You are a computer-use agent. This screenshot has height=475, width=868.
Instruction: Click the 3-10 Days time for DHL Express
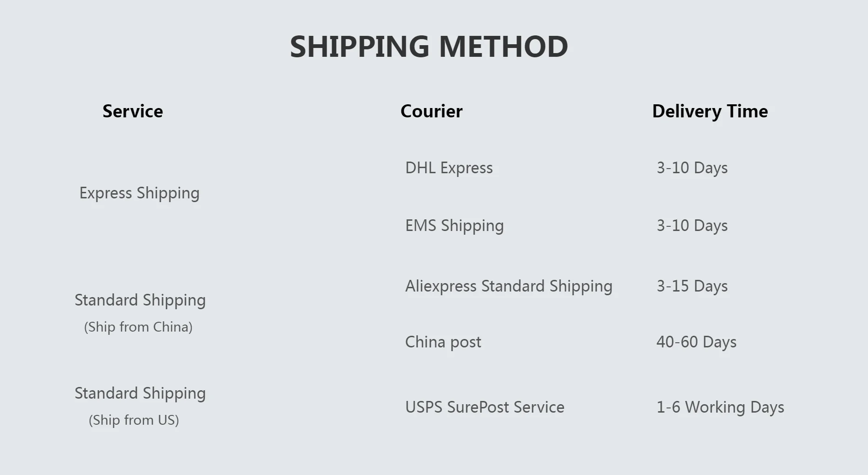(692, 168)
